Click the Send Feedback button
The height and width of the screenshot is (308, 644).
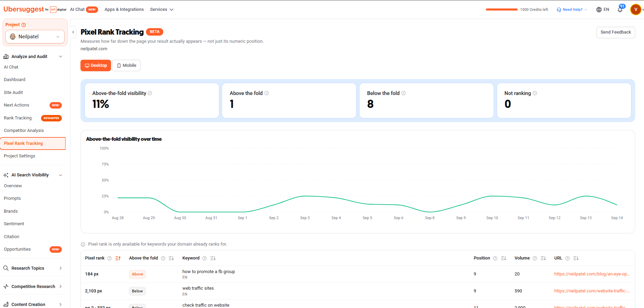[x=615, y=32]
